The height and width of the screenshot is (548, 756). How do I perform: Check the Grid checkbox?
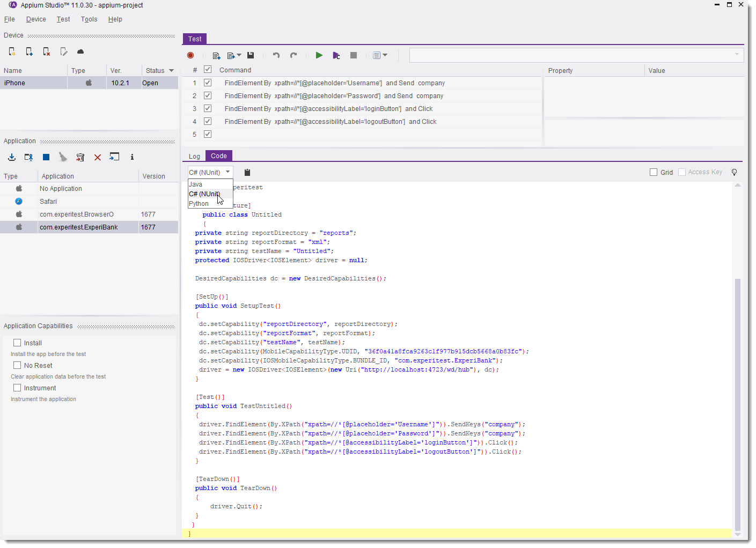tap(654, 172)
